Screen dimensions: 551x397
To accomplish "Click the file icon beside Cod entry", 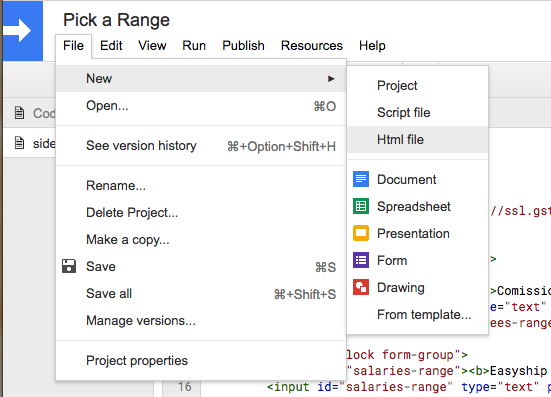I will 19,113.
